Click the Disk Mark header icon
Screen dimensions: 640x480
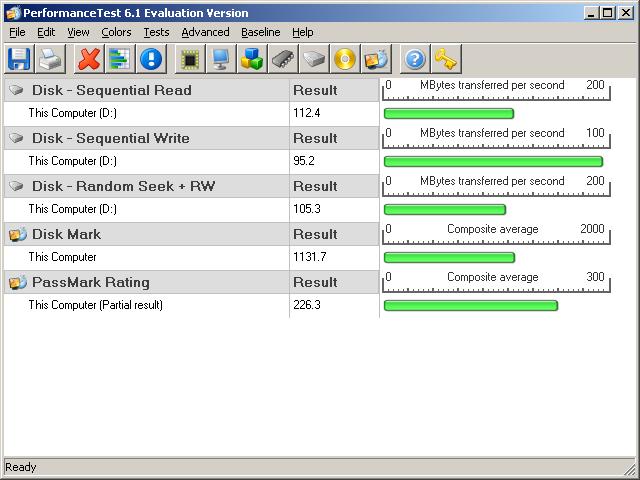tap(18, 234)
